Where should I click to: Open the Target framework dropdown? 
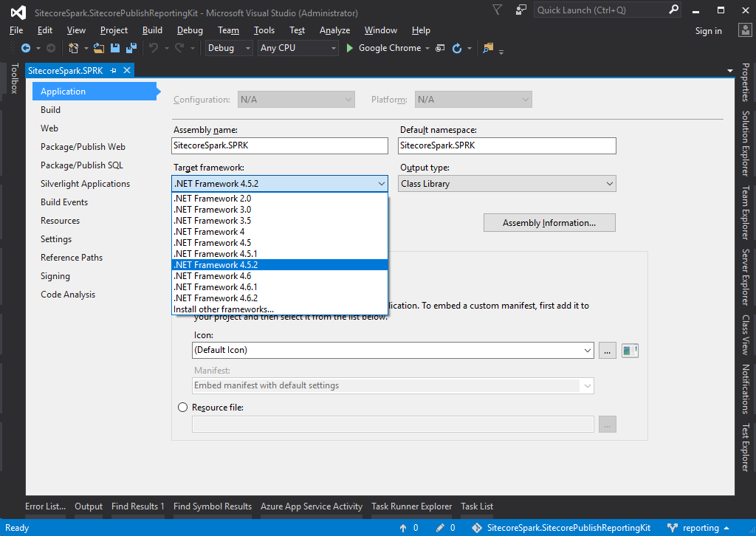[x=280, y=184]
